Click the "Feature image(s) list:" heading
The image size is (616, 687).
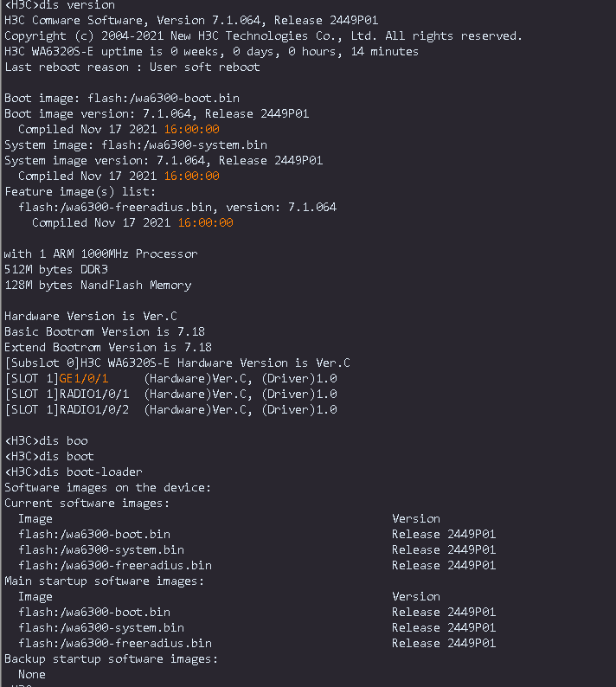pos(80,192)
